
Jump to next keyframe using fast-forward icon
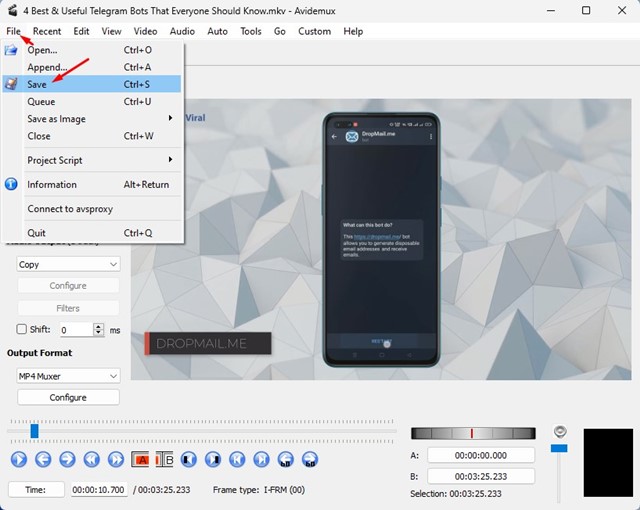[x=116, y=460]
